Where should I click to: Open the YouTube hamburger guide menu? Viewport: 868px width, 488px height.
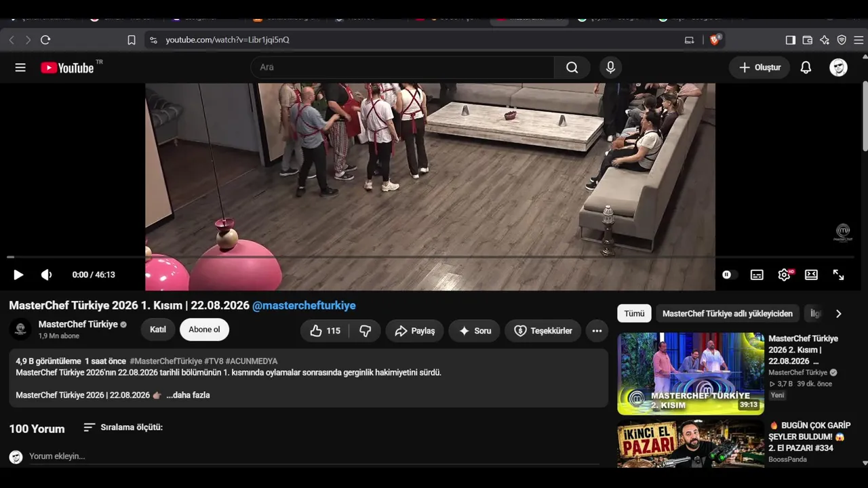(20, 68)
